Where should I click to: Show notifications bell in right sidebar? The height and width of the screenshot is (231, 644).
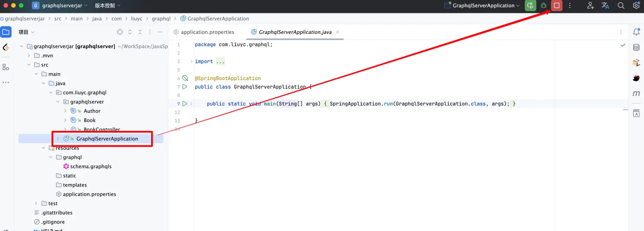[x=636, y=32]
